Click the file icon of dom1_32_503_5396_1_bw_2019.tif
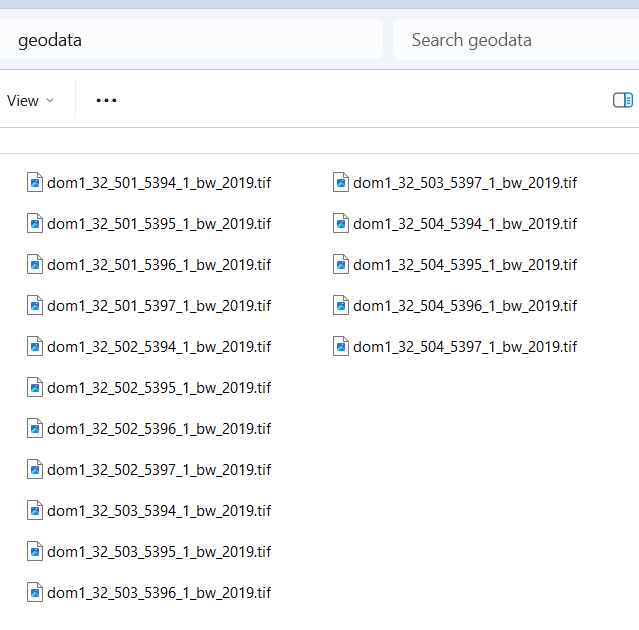The height and width of the screenshot is (630, 639). click(x=35, y=592)
